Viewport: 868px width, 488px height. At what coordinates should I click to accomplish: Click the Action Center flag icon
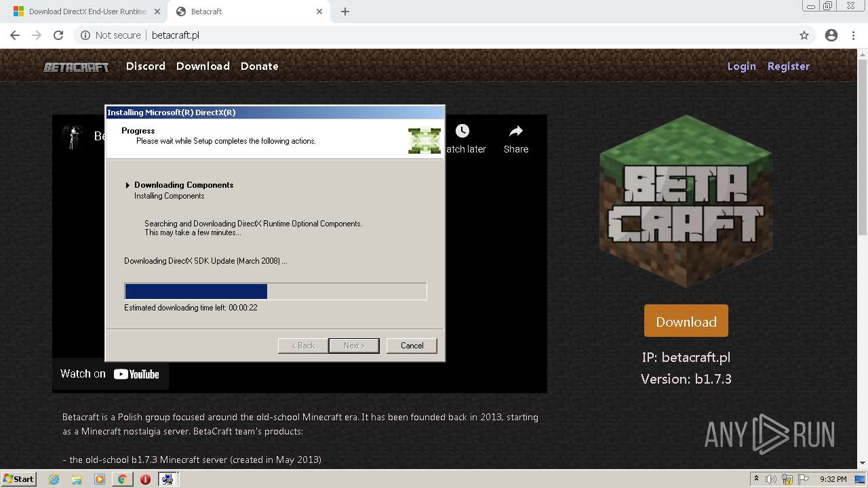click(804, 479)
